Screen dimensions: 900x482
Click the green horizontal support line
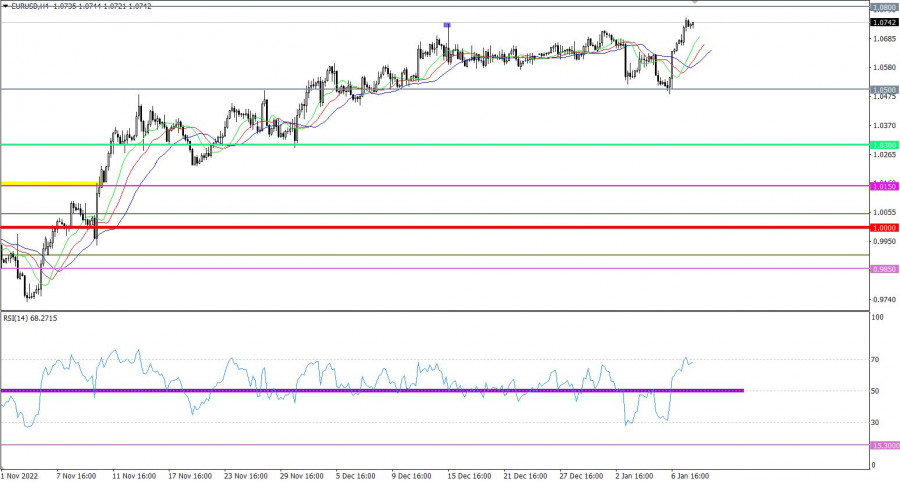click(x=400, y=144)
